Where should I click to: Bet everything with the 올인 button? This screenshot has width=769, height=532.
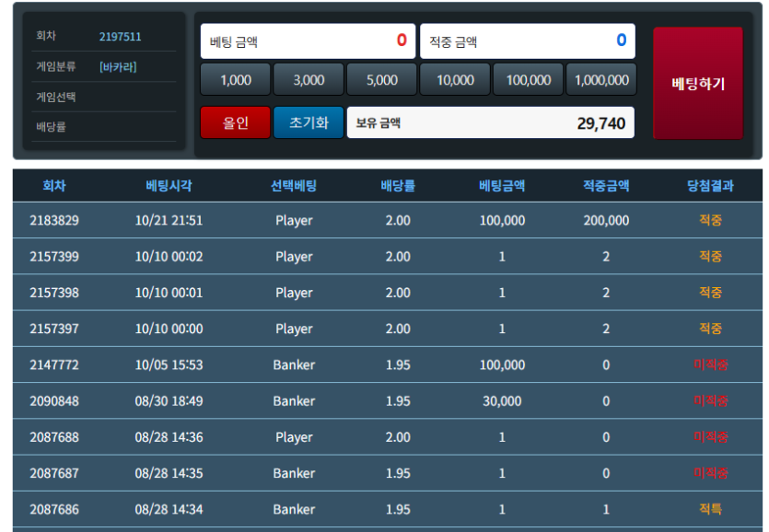(236, 122)
